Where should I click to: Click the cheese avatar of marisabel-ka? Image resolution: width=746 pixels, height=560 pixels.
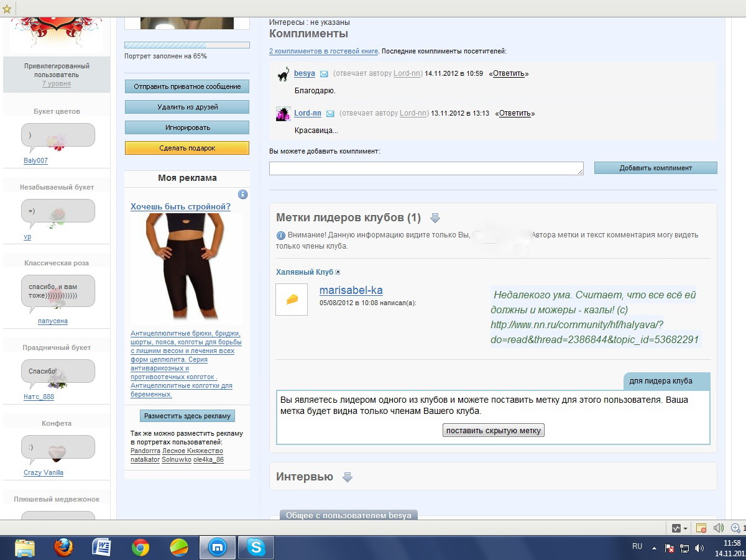pyautogui.click(x=292, y=300)
